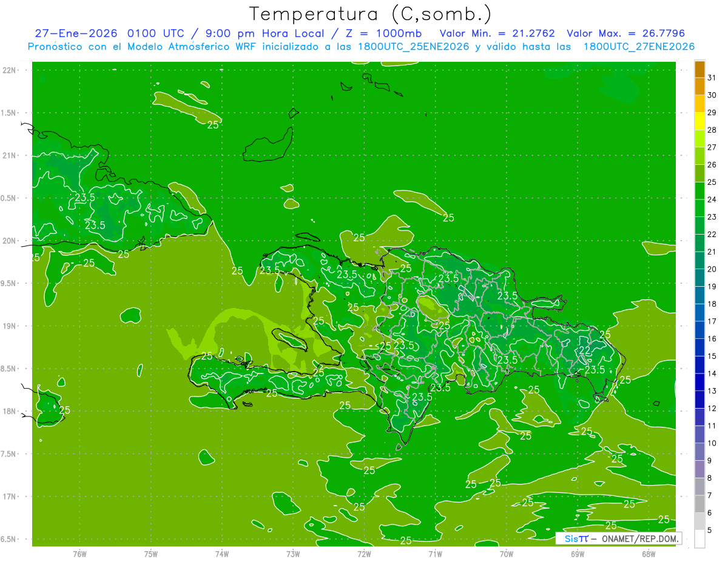Screen dimensions: 728x562
Task: Click the '76W' longitude axis label
Action: coord(79,554)
